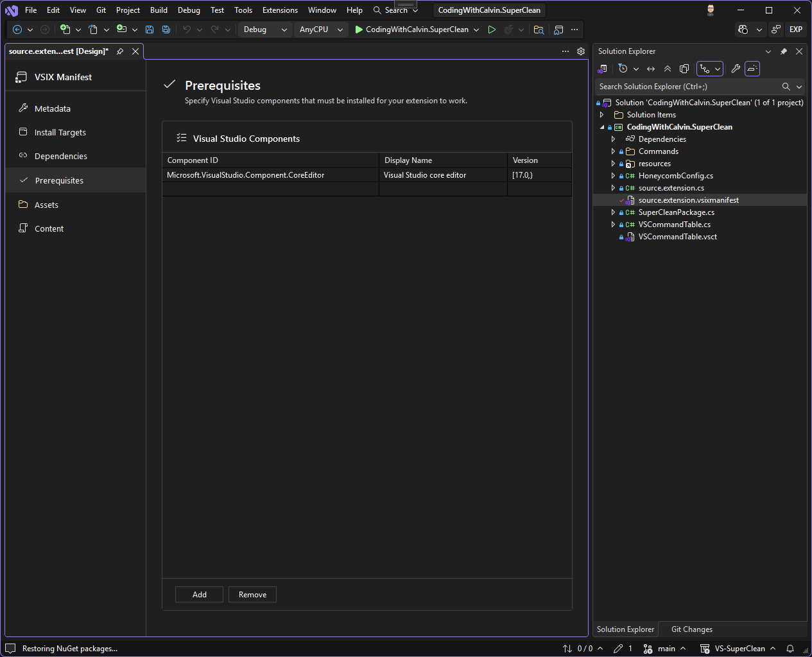Open Solution Explorer window position dropdown
The image size is (812, 657).
coord(768,51)
